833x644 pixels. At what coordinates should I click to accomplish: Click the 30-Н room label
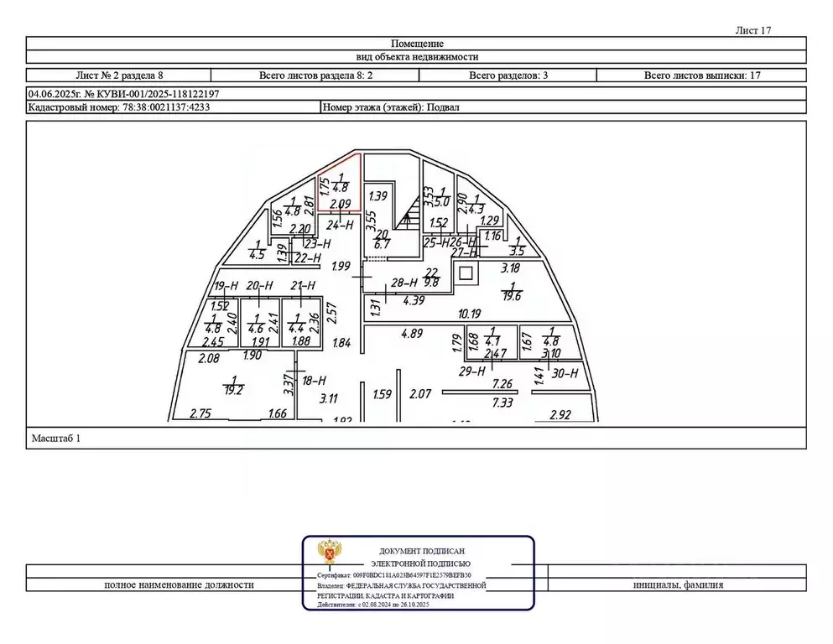(x=567, y=373)
